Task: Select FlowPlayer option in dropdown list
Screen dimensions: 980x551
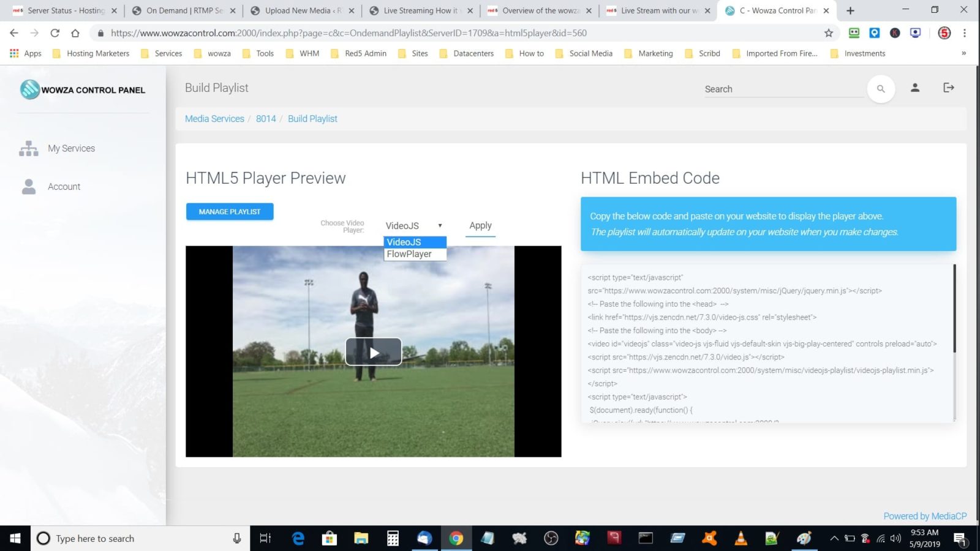Action: (415, 254)
